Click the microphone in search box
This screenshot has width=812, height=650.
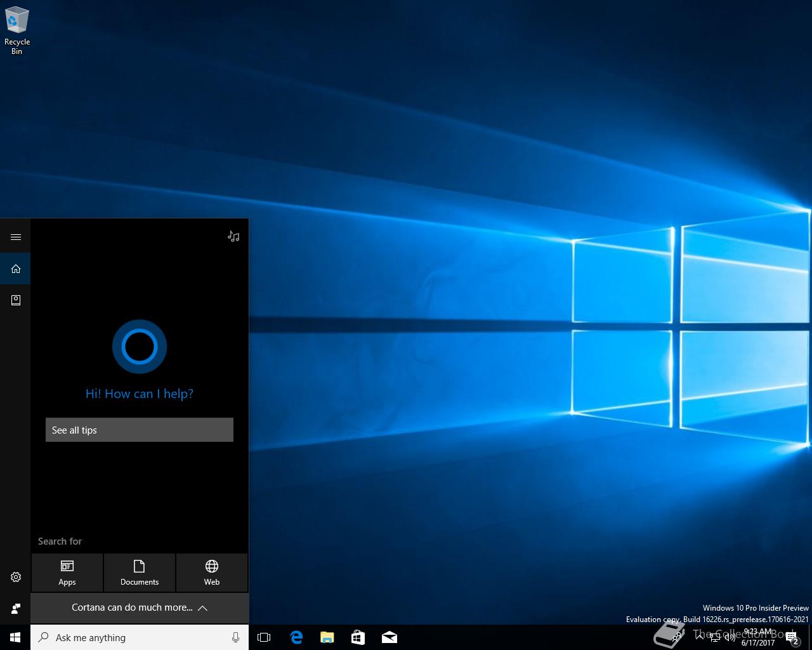coord(235,637)
